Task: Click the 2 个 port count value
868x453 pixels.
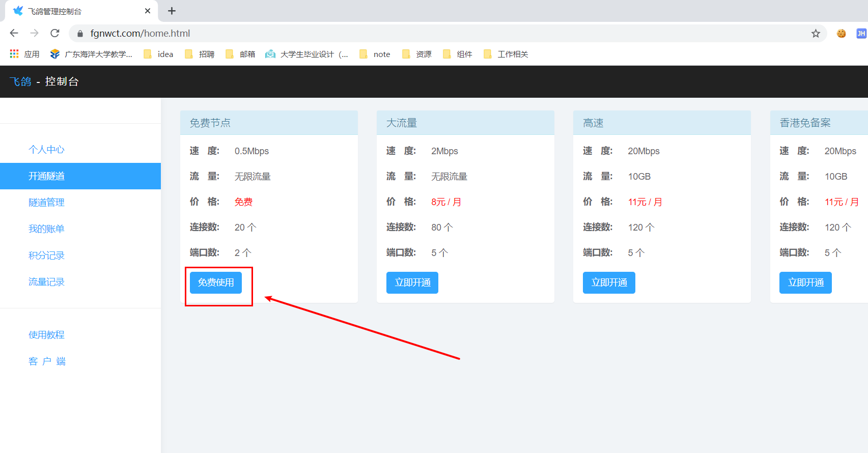Action: click(243, 253)
